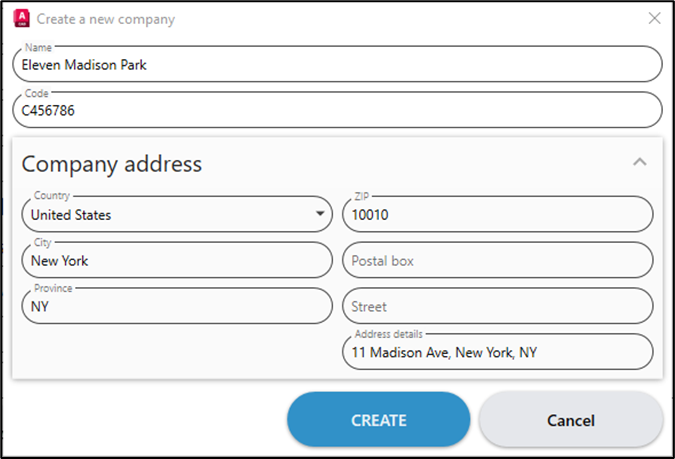
Task: Click the Province field label
Action: pos(53,288)
